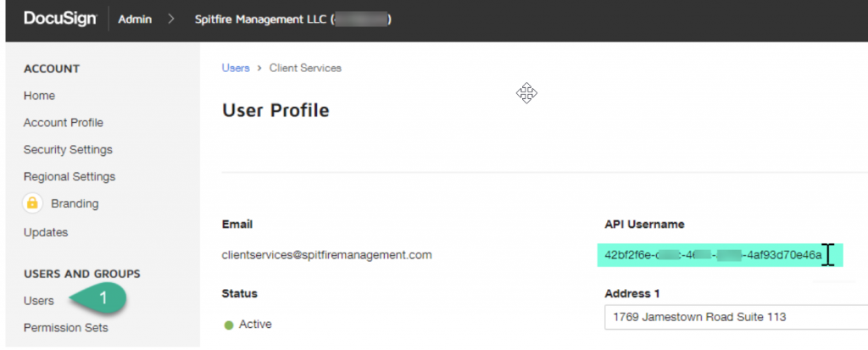Click the clientservices email address text
The height and width of the screenshot is (350, 868).
(x=327, y=255)
